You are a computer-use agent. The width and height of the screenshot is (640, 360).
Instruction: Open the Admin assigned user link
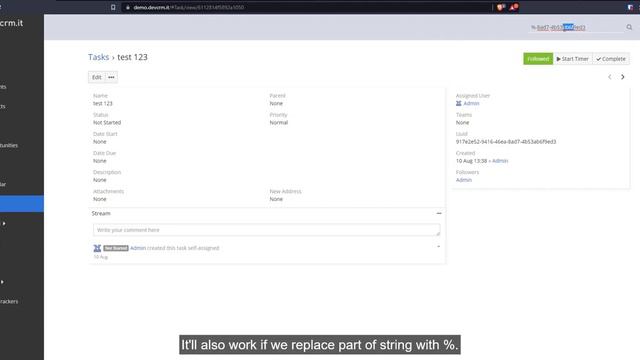click(x=471, y=103)
